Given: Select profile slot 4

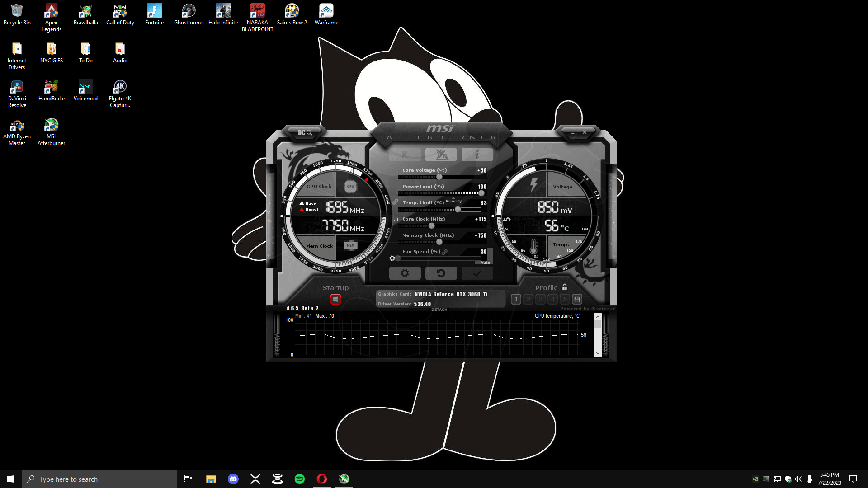Looking at the screenshot, I should click(552, 299).
